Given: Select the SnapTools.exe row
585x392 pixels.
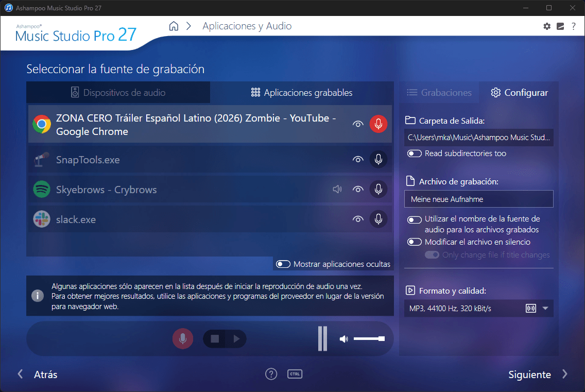Looking at the screenshot, I should (x=210, y=159).
